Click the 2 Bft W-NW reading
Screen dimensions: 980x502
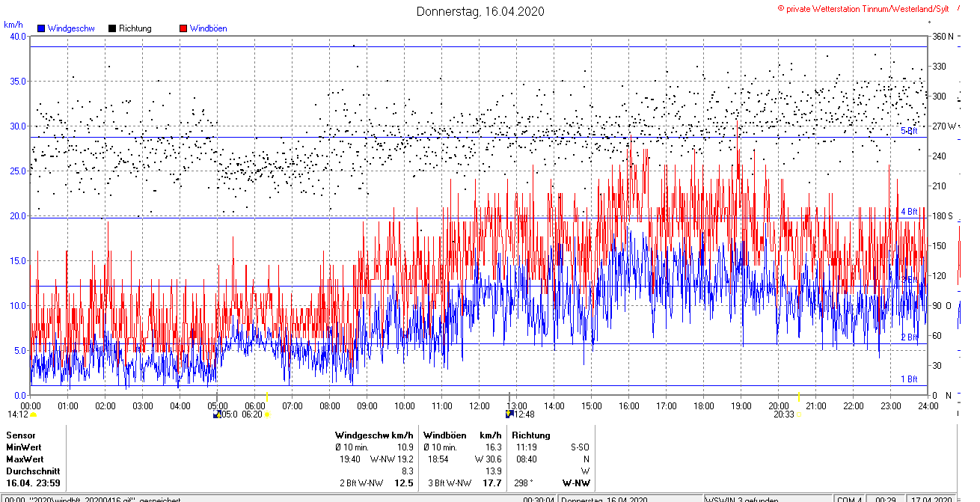(361, 483)
